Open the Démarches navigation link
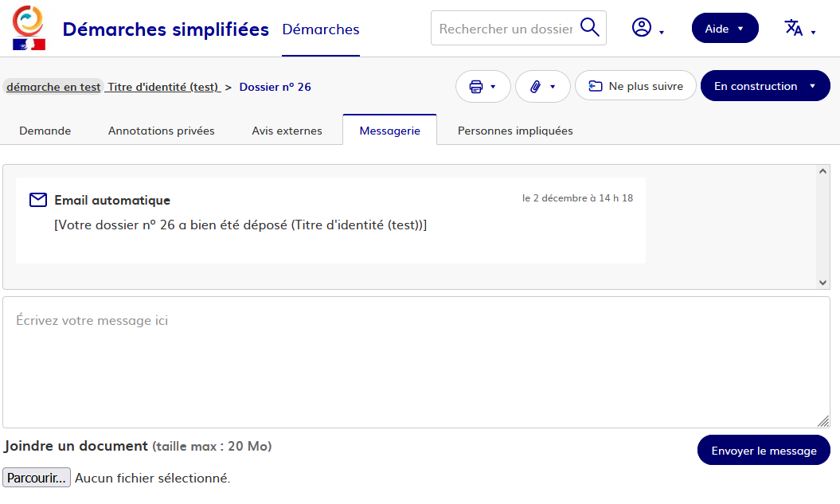Screen dimensions: 840x504 (x=321, y=29)
